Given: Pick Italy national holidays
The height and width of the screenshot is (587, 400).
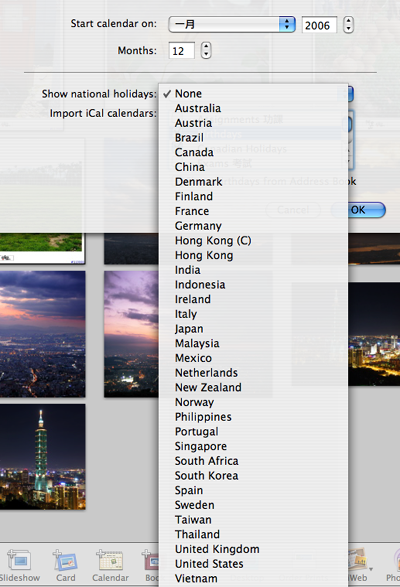Looking at the screenshot, I should pyautogui.click(x=254, y=314).
